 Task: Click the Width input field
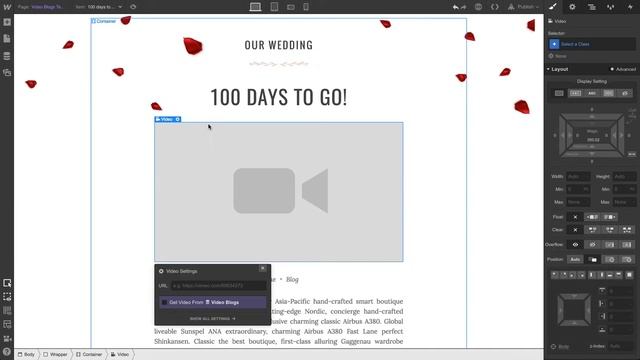click(578, 177)
